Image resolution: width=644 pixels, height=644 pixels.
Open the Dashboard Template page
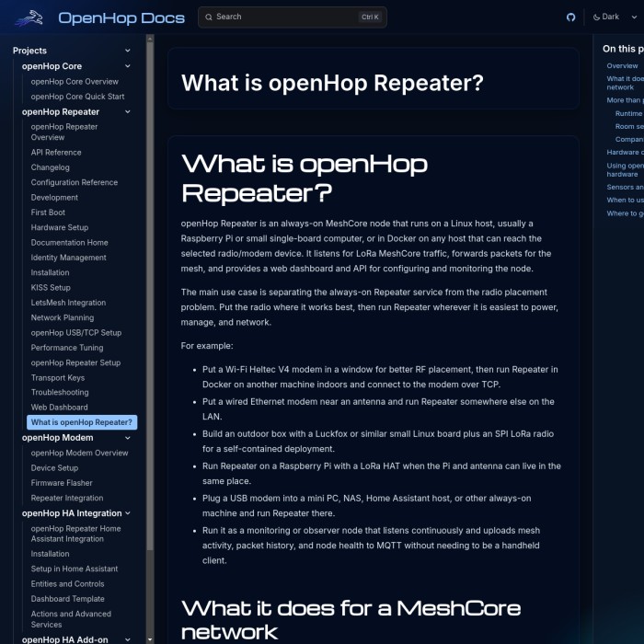click(67, 599)
